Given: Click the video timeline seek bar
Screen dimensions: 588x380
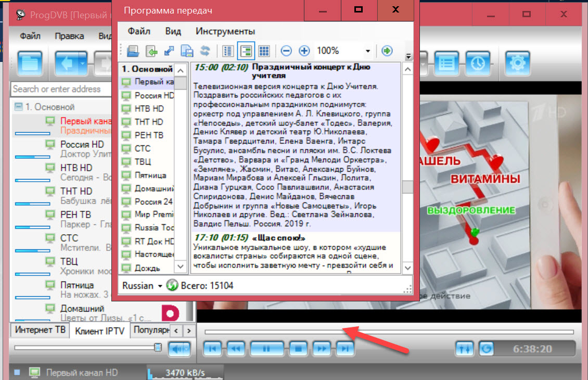Looking at the screenshot, I should 389,332.
